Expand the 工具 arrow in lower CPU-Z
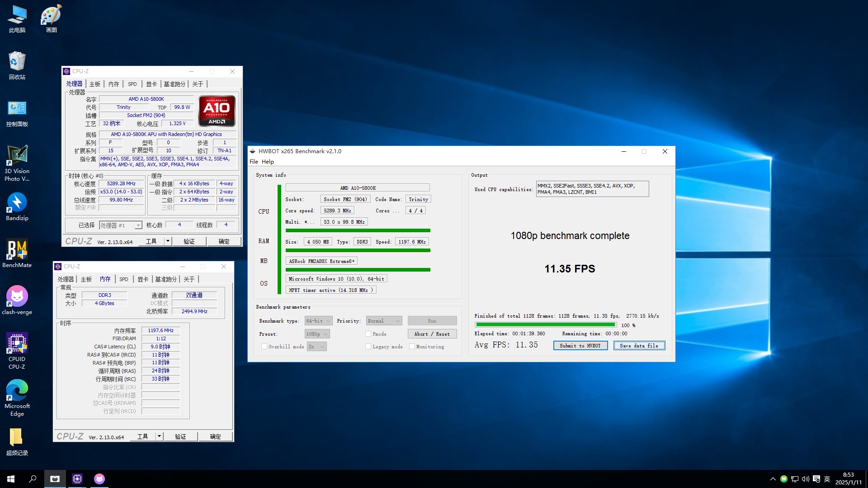868x488 pixels. point(159,436)
